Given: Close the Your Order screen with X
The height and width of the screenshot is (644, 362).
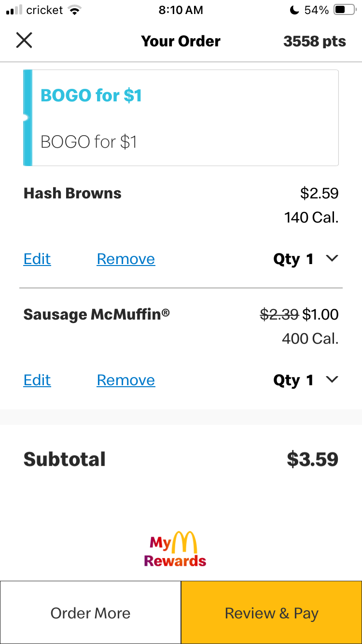Looking at the screenshot, I should (x=24, y=41).
